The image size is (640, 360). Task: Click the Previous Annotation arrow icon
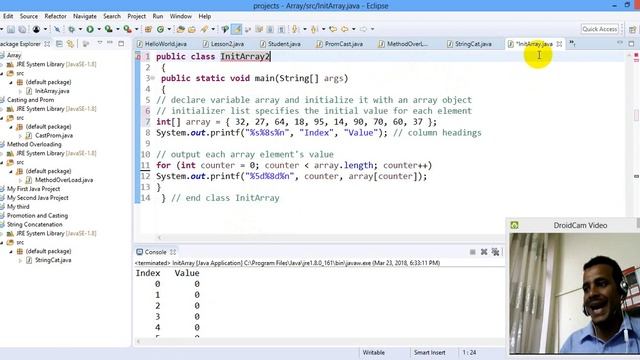[x=313, y=29]
